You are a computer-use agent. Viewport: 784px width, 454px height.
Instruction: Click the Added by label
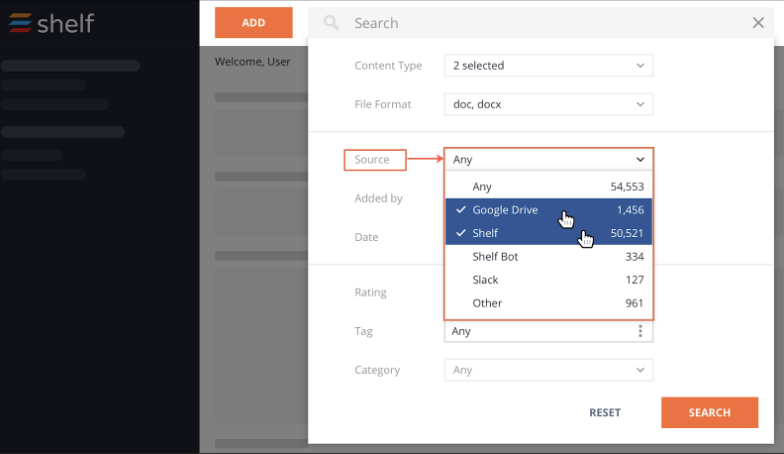[x=378, y=198]
